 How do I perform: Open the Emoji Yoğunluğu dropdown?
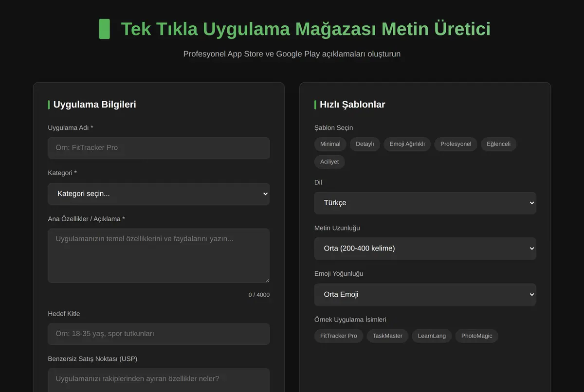tap(425, 295)
